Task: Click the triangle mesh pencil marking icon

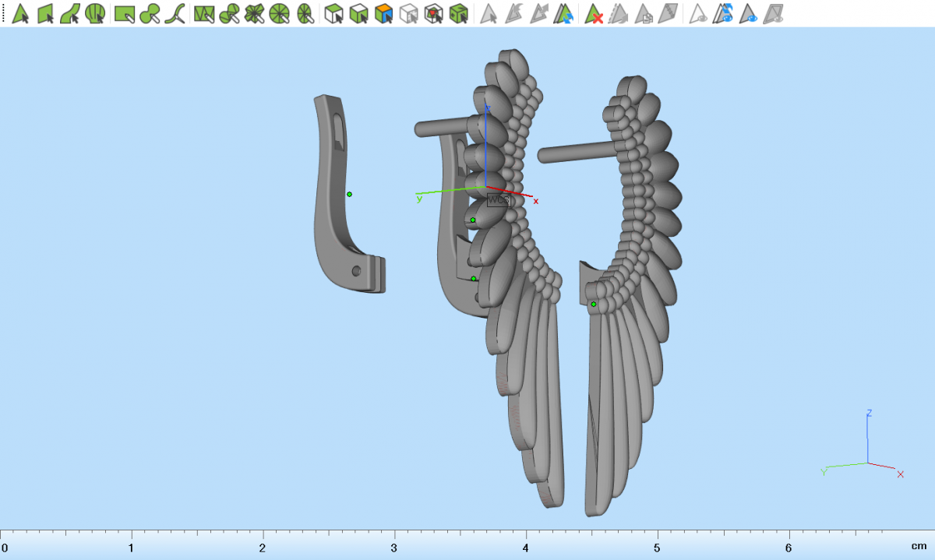Action: pyautogui.click(x=204, y=13)
